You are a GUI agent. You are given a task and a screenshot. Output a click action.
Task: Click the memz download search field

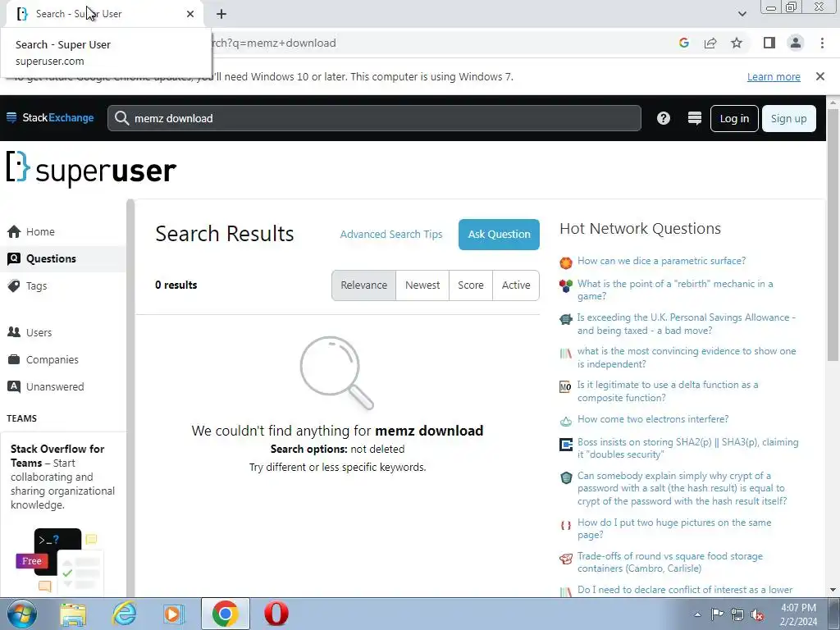[x=374, y=118]
